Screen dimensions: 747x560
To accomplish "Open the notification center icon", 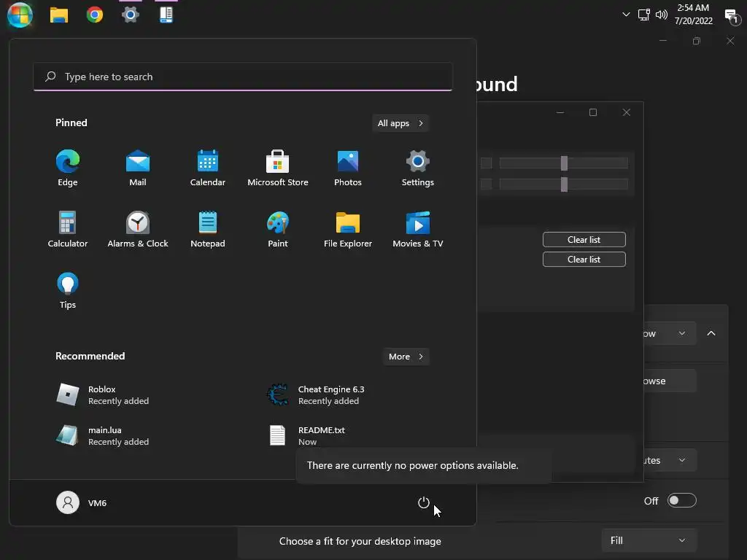I will (732, 16).
